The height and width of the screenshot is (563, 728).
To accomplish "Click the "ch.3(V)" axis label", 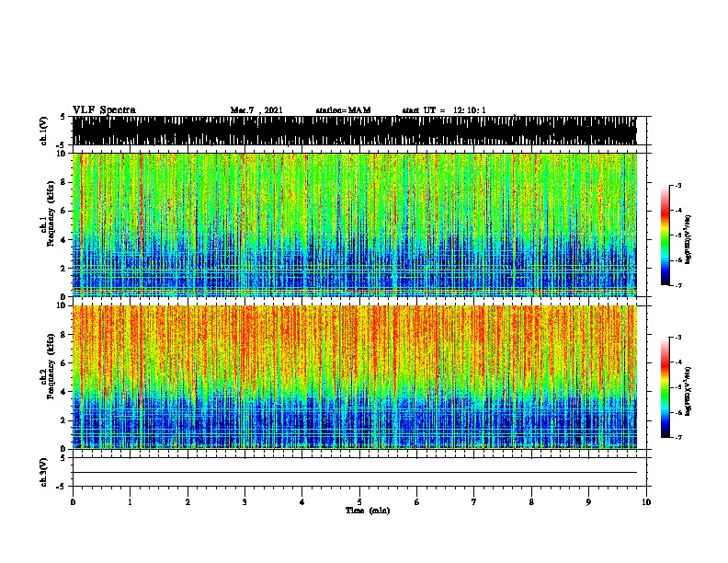I will [44, 472].
